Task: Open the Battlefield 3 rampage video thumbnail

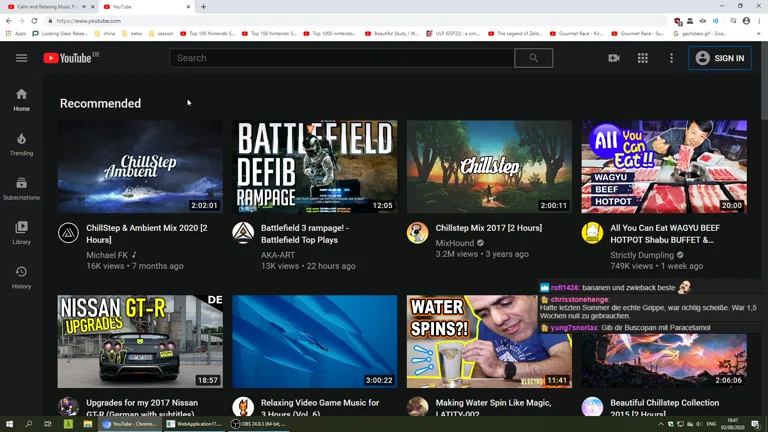Action: click(x=314, y=166)
